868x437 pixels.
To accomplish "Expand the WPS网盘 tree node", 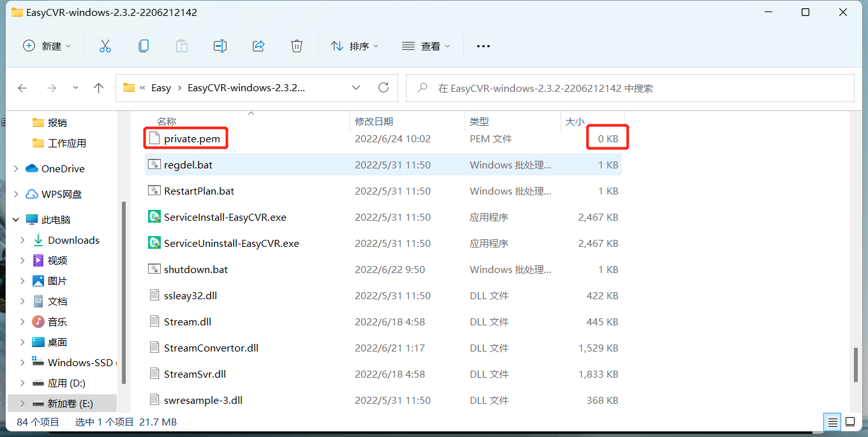I will (x=15, y=194).
